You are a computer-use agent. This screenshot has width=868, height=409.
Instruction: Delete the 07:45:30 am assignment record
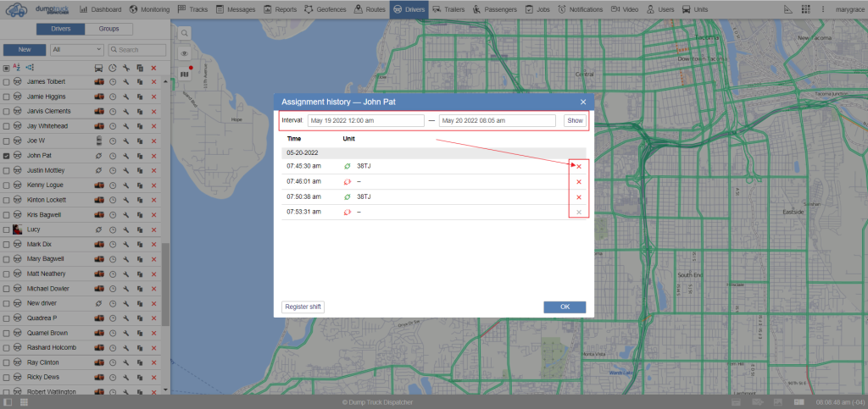(x=579, y=167)
